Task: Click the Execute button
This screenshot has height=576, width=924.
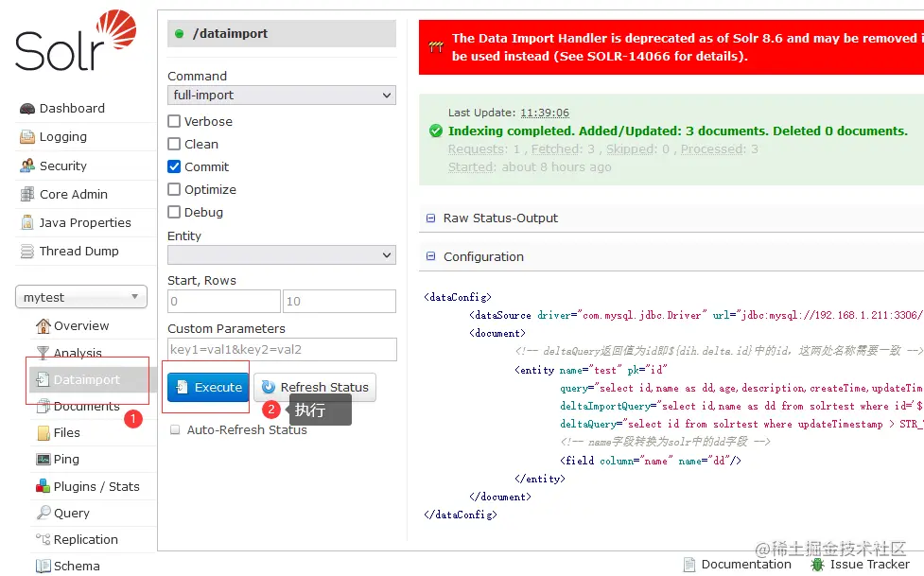Action: (x=209, y=388)
